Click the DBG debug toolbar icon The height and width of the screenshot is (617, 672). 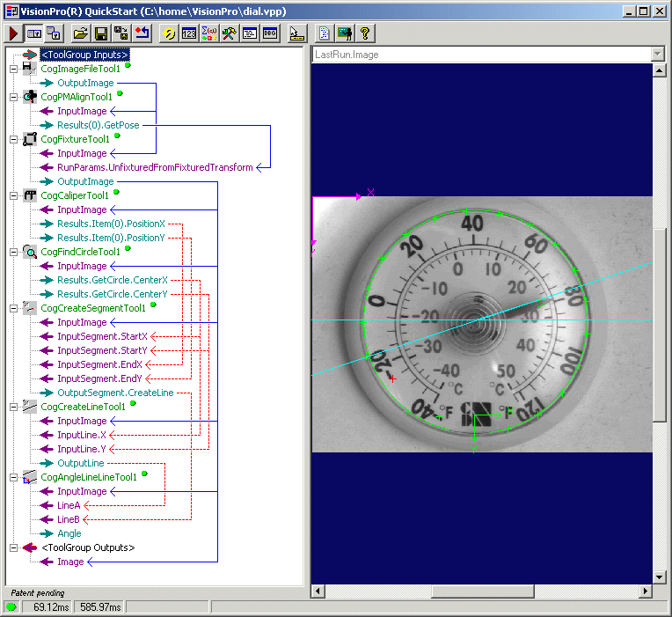point(270,33)
